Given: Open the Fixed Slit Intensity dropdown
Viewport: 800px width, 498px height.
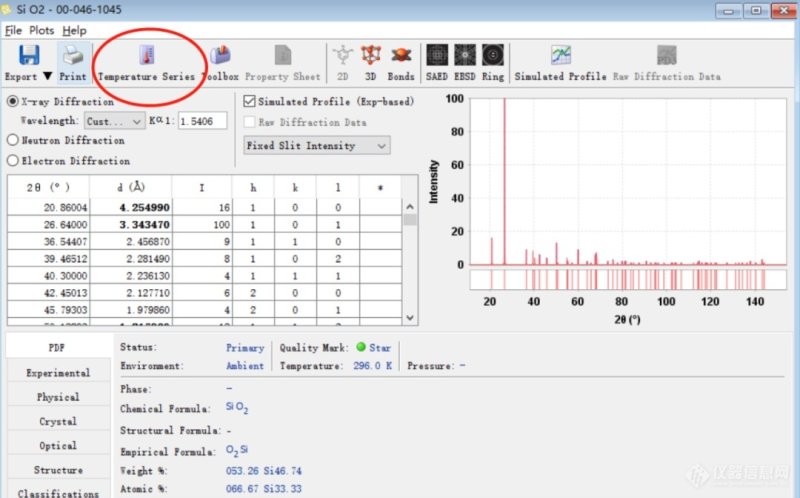Looking at the screenshot, I should click(316, 146).
